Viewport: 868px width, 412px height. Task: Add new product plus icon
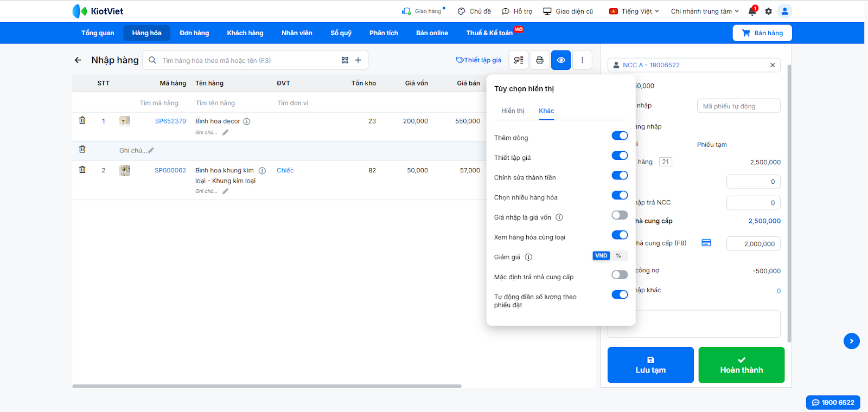point(358,60)
